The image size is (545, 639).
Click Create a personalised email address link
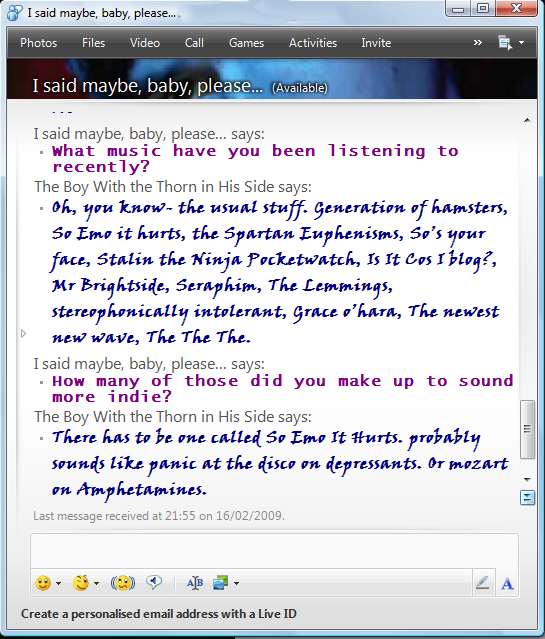(x=159, y=614)
